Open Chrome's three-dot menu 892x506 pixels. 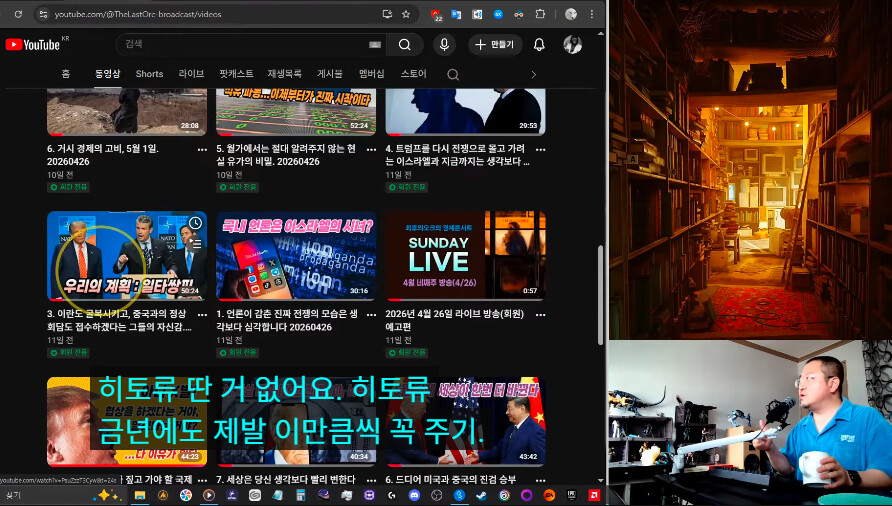tap(592, 14)
